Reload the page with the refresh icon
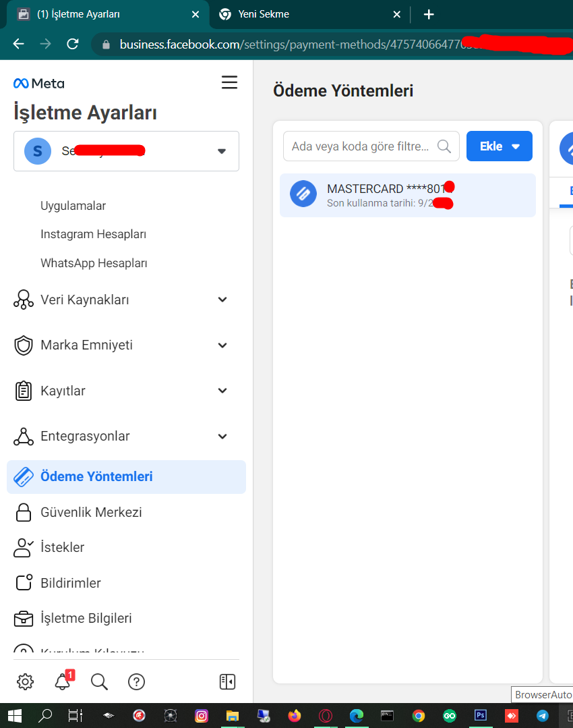The image size is (573, 728). coord(73,44)
